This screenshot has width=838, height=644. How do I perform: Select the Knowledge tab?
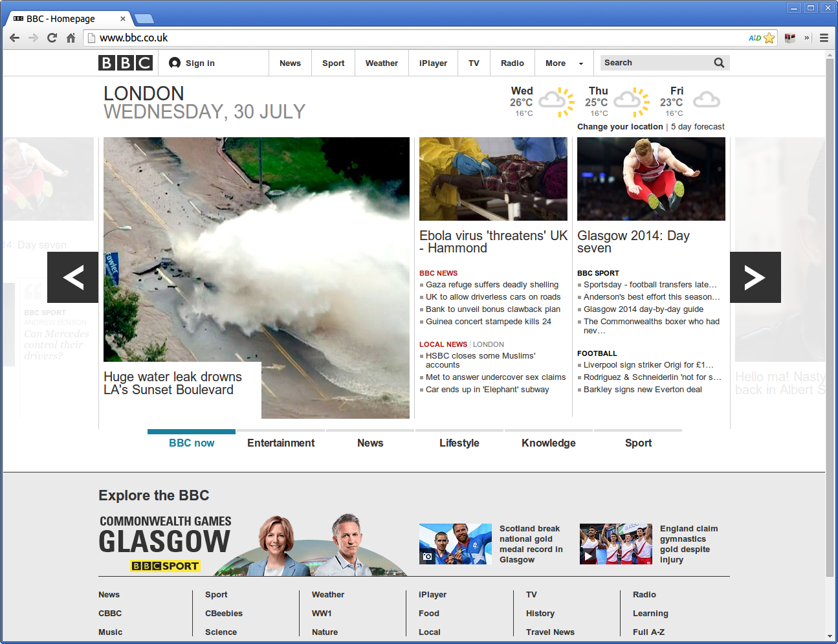coord(548,443)
